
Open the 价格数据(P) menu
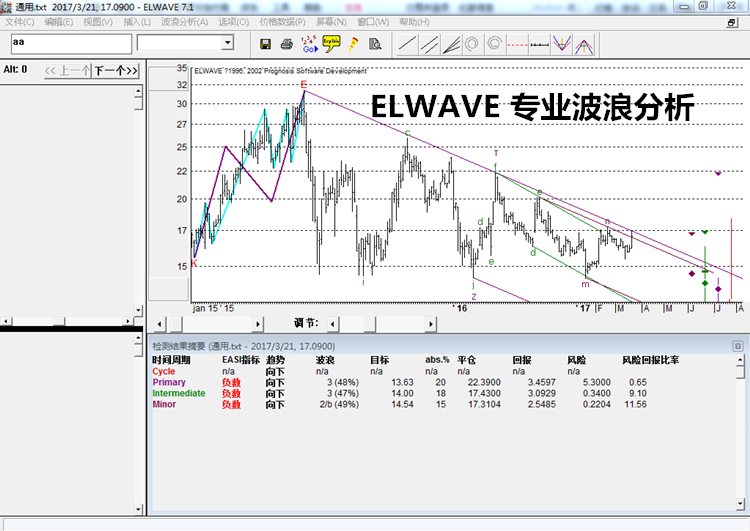coord(283,22)
